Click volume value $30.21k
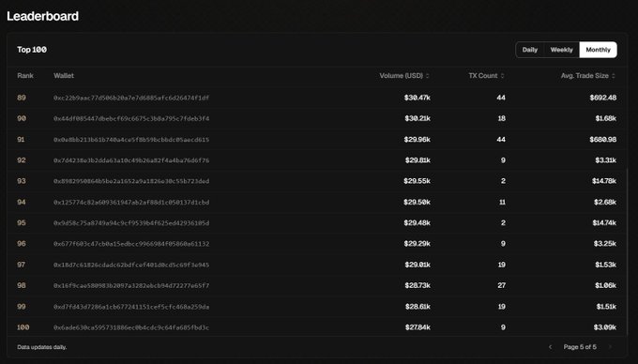 point(418,118)
